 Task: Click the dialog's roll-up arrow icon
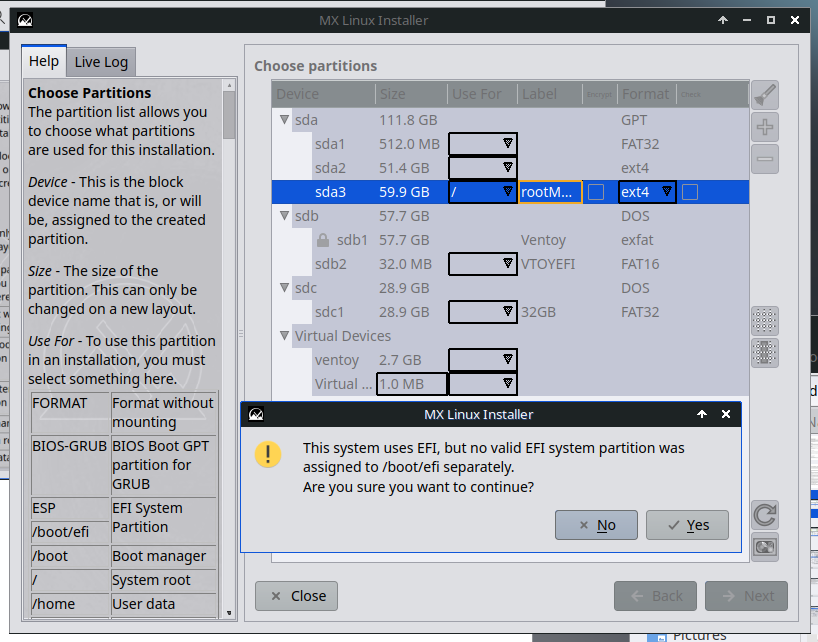[702, 414]
